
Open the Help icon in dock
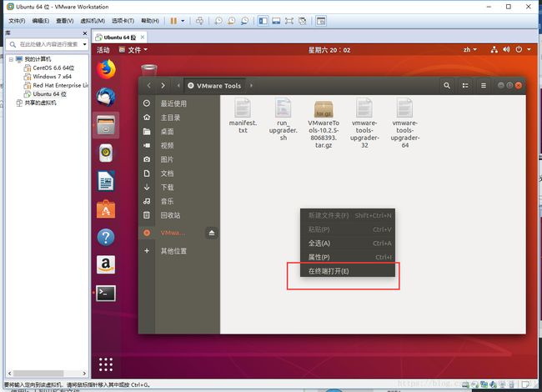[x=106, y=237]
